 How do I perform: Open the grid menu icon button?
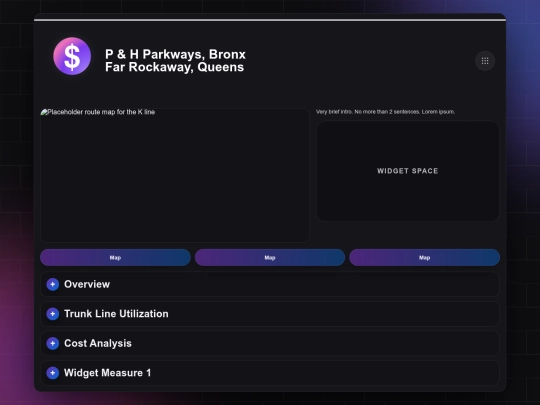[x=485, y=61]
